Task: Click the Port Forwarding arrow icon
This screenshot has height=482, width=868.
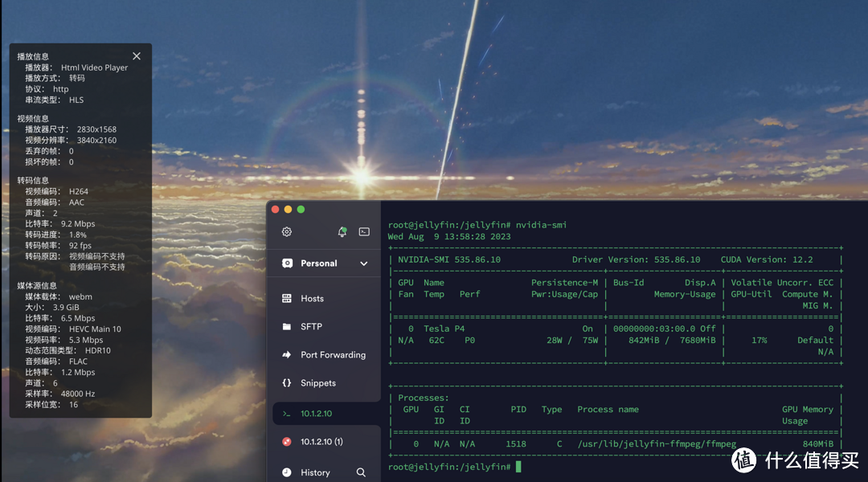Action: pyautogui.click(x=287, y=355)
